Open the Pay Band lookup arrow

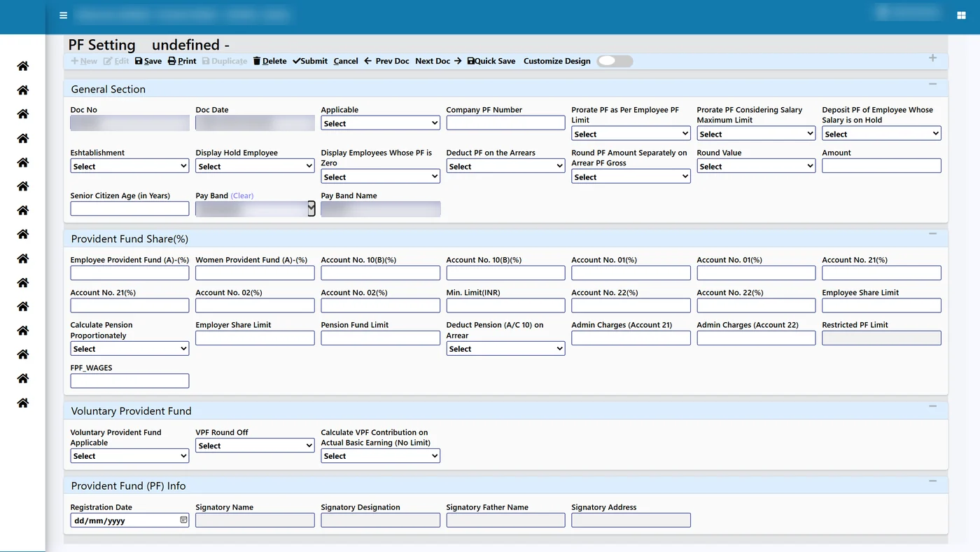coord(311,208)
